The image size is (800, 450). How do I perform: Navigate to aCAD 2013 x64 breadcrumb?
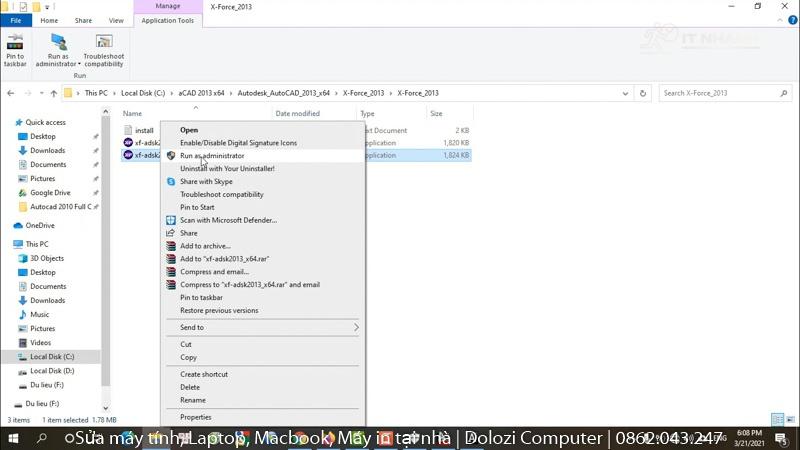[x=201, y=93]
